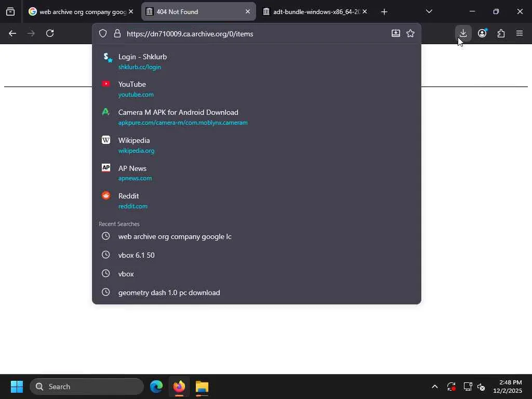Open the AP News suggestion
This screenshot has height=399, width=532.
click(x=257, y=172)
